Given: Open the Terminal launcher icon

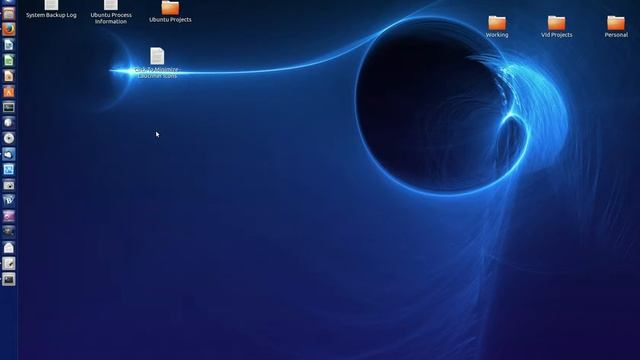Looking at the screenshot, I should [x=9, y=107].
